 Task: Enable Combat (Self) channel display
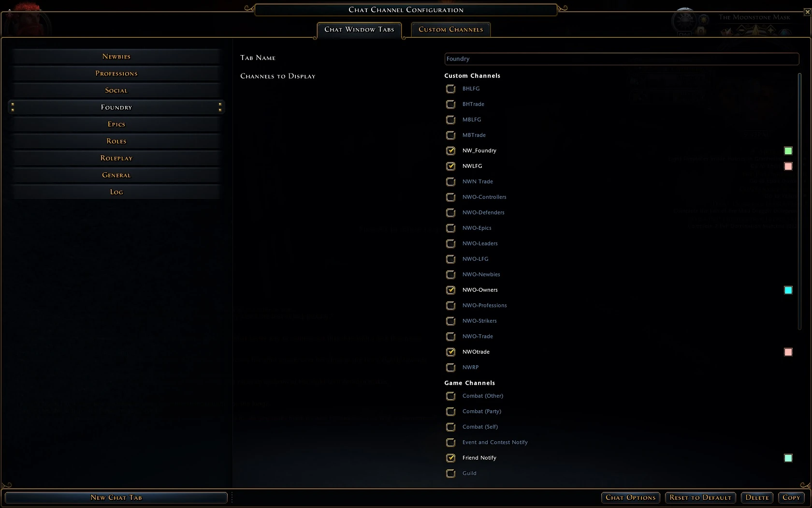450,427
